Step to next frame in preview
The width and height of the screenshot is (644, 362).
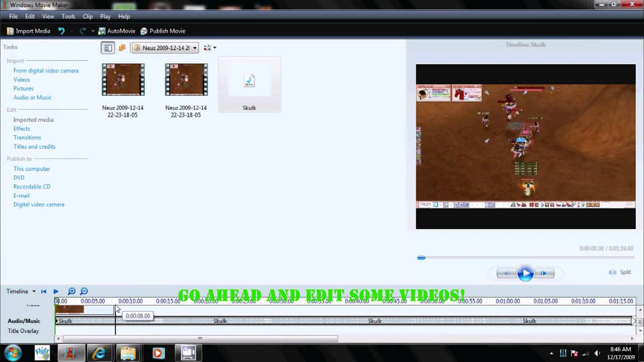pyautogui.click(x=544, y=274)
